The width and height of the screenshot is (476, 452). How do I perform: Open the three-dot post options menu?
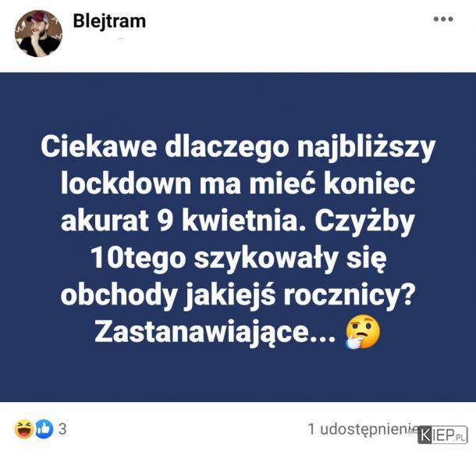click(x=443, y=20)
